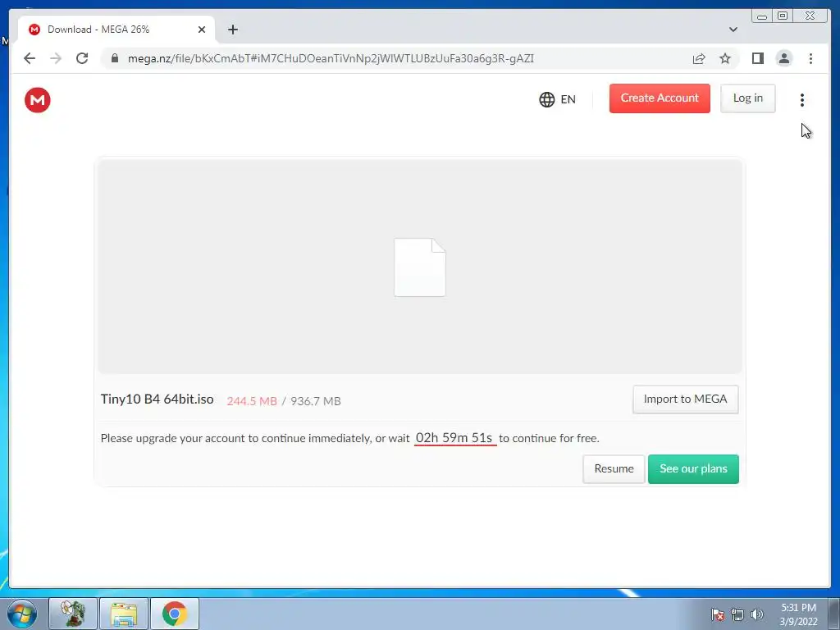Click the 244.5 MB downloaded amount
Viewport: 840px width, 630px height.
tap(252, 401)
